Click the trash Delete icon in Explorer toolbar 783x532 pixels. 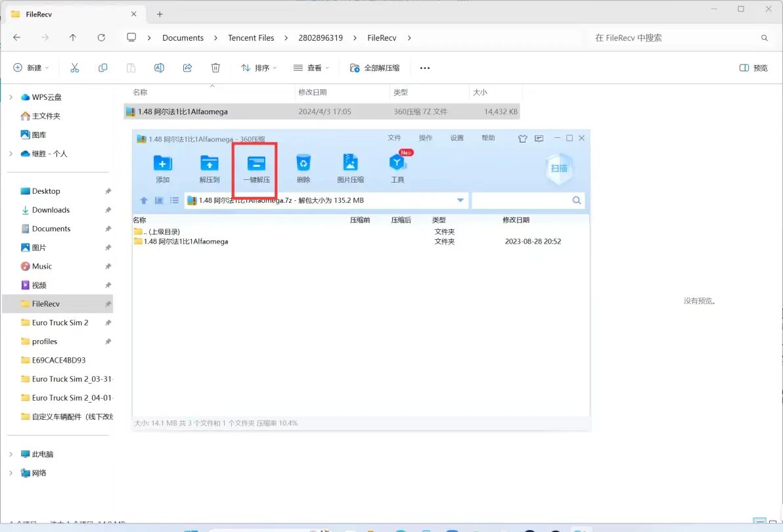pyautogui.click(x=215, y=68)
